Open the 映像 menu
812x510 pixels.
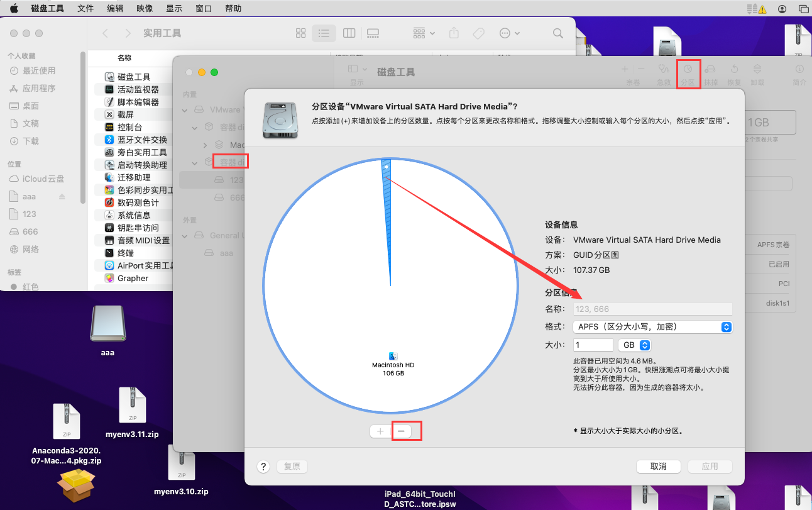[145, 9]
